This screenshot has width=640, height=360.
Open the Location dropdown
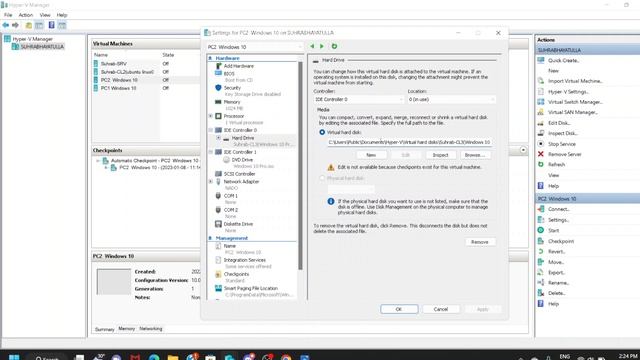coord(451,99)
